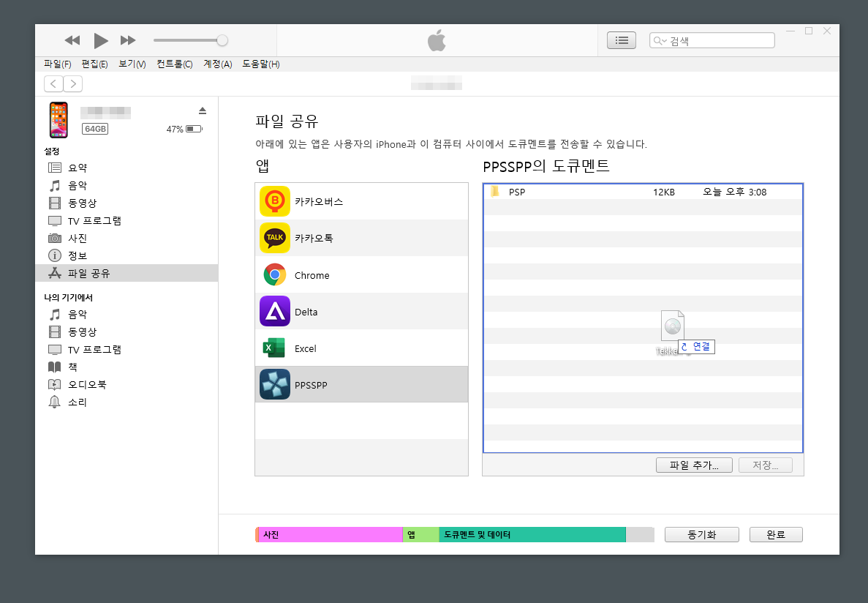The width and height of the screenshot is (868, 603).
Task: Click the 오늘 오후 3:08 date
Action: point(735,192)
